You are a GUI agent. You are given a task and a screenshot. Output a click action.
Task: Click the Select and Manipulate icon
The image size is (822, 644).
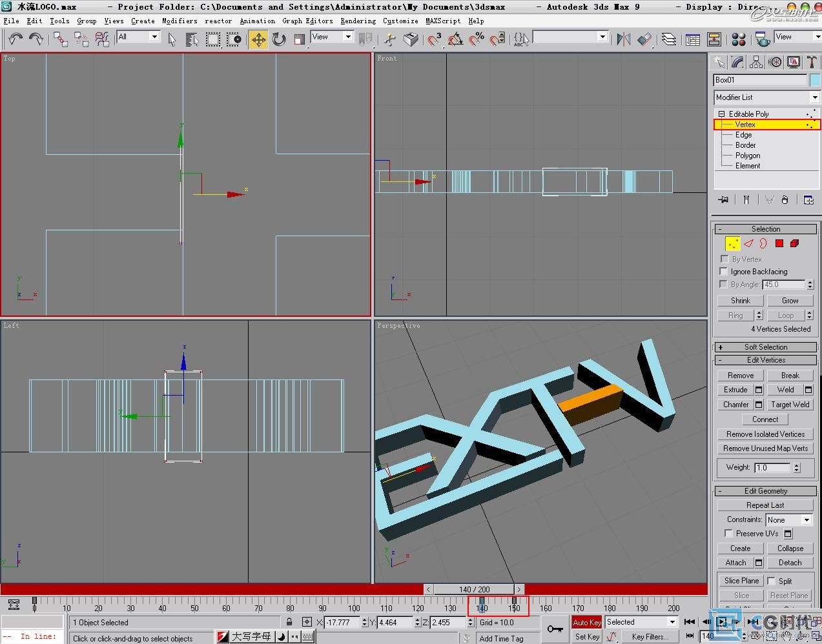click(x=389, y=39)
